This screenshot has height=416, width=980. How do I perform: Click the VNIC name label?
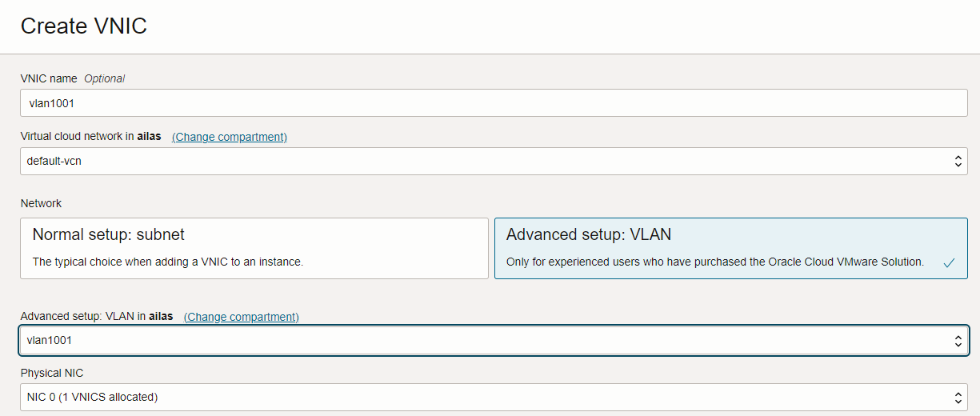(49, 78)
